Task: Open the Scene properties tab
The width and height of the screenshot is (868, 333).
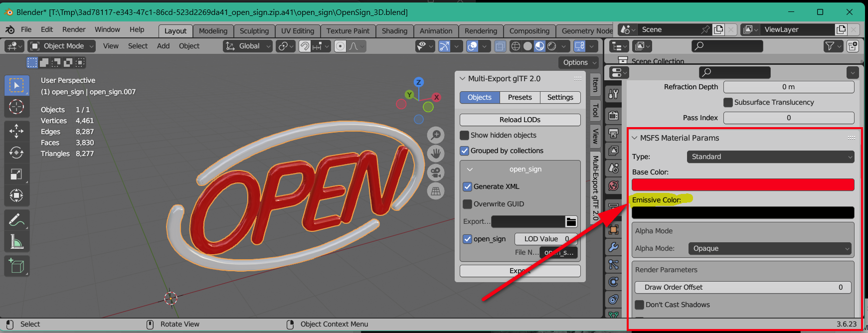Action: tap(613, 168)
